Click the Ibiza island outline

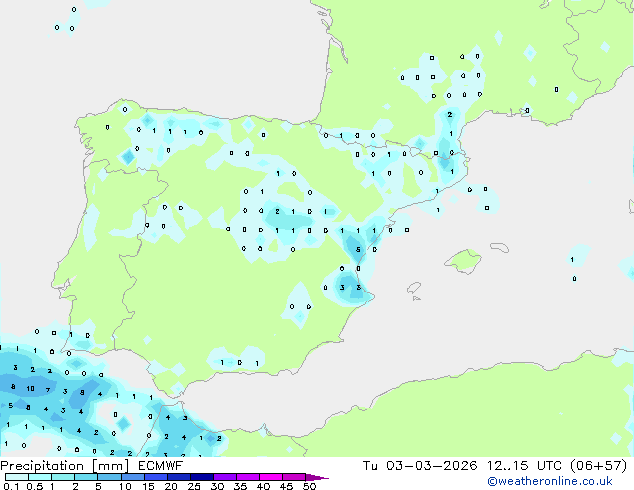[414, 288]
